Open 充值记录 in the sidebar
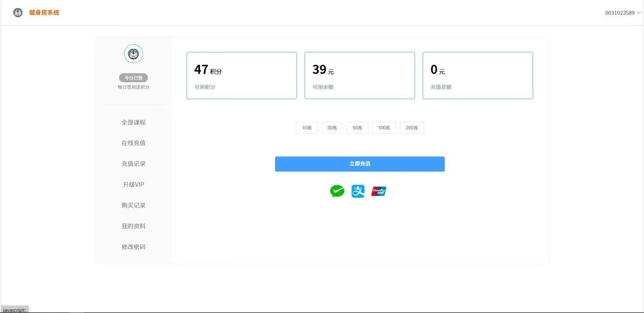 point(133,164)
